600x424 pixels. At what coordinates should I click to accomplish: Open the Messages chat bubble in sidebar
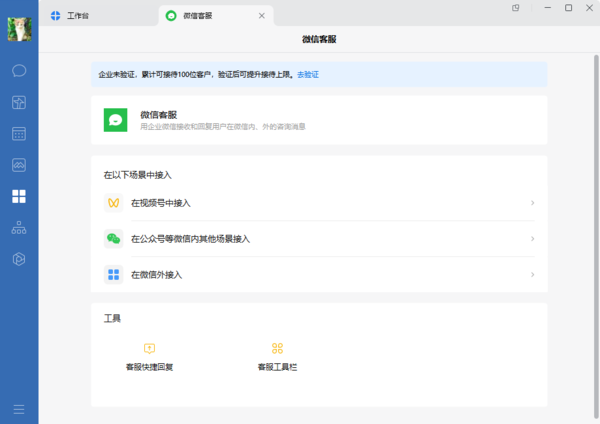point(19,71)
